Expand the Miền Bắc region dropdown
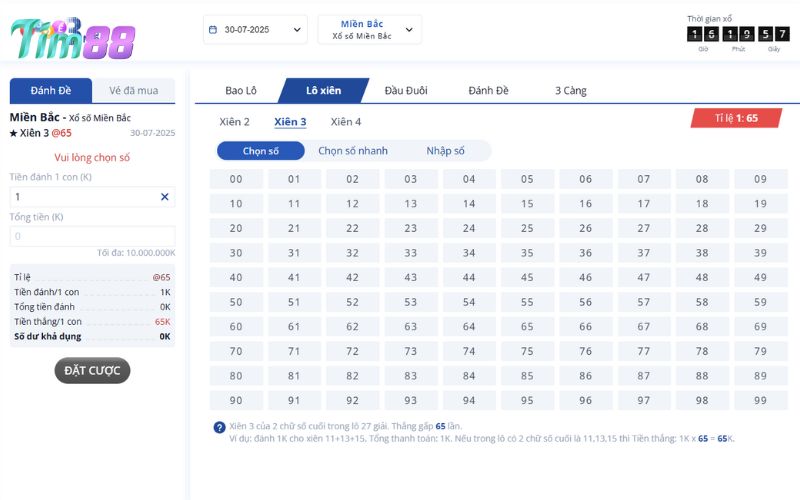 (369, 30)
